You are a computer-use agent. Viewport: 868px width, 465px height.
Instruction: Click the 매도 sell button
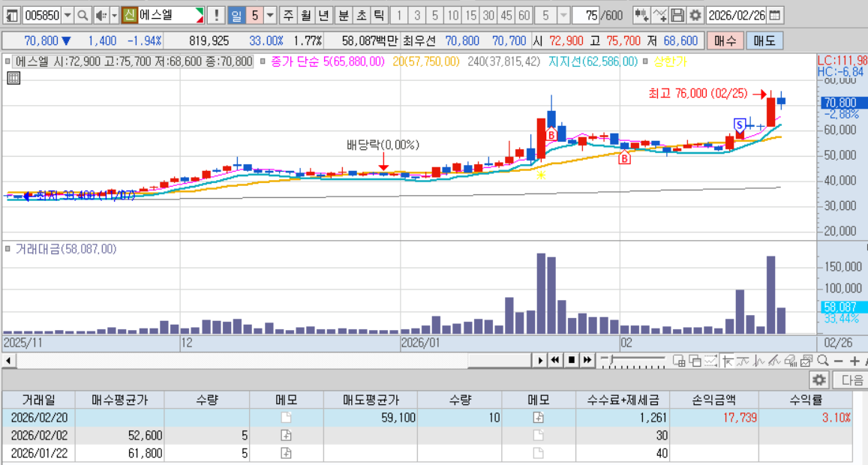pyautogui.click(x=764, y=41)
